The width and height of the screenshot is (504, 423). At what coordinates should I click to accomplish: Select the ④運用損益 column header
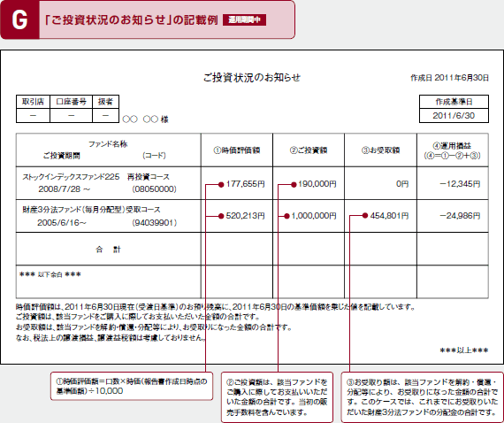click(x=452, y=150)
